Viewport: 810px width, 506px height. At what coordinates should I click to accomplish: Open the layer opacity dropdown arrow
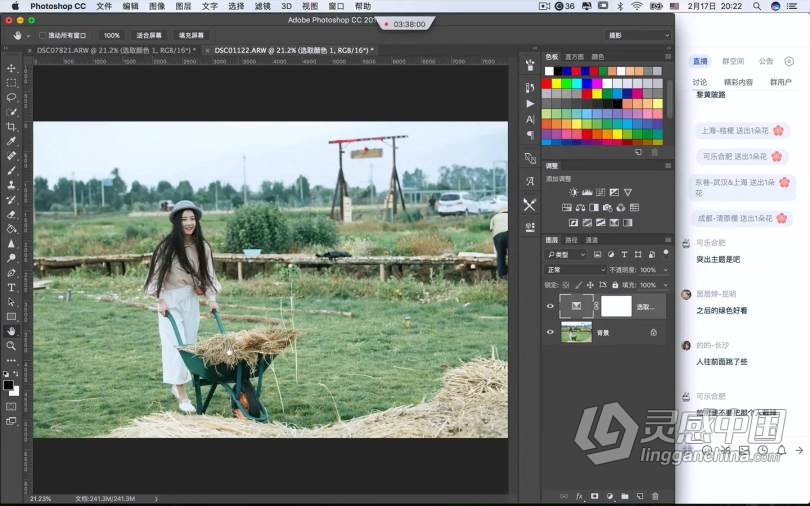665,270
